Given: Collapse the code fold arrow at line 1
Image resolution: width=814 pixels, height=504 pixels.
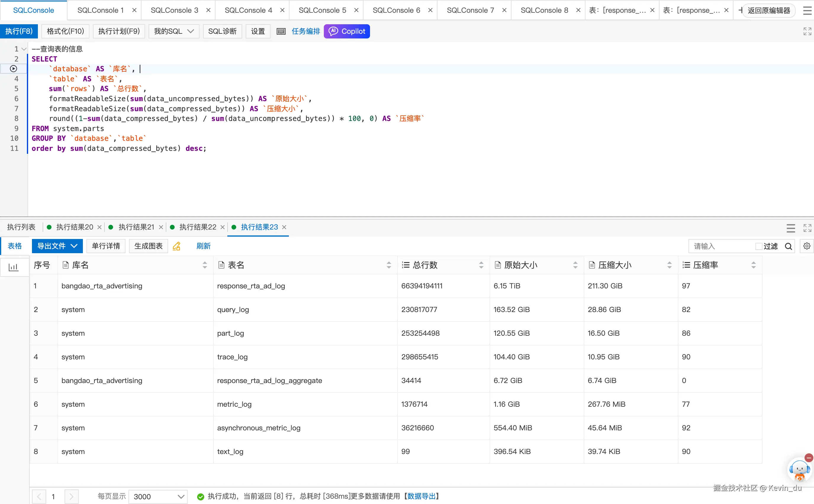Looking at the screenshot, I should coord(24,49).
